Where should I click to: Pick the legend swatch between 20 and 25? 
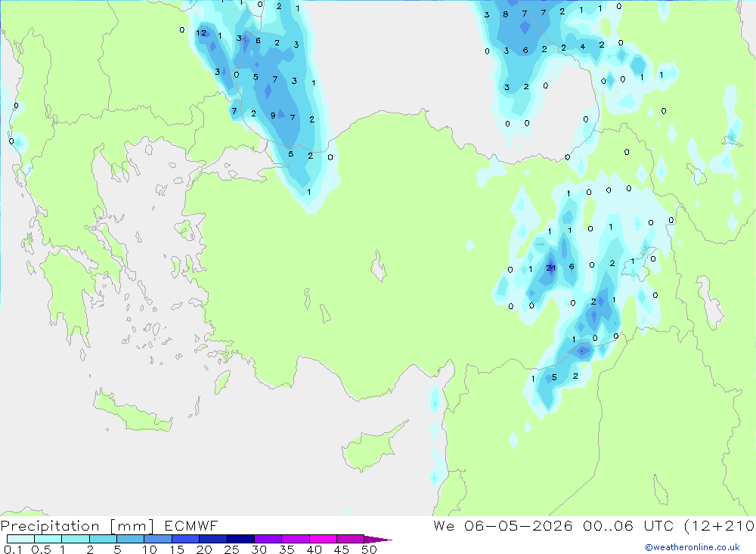(x=213, y=539)
